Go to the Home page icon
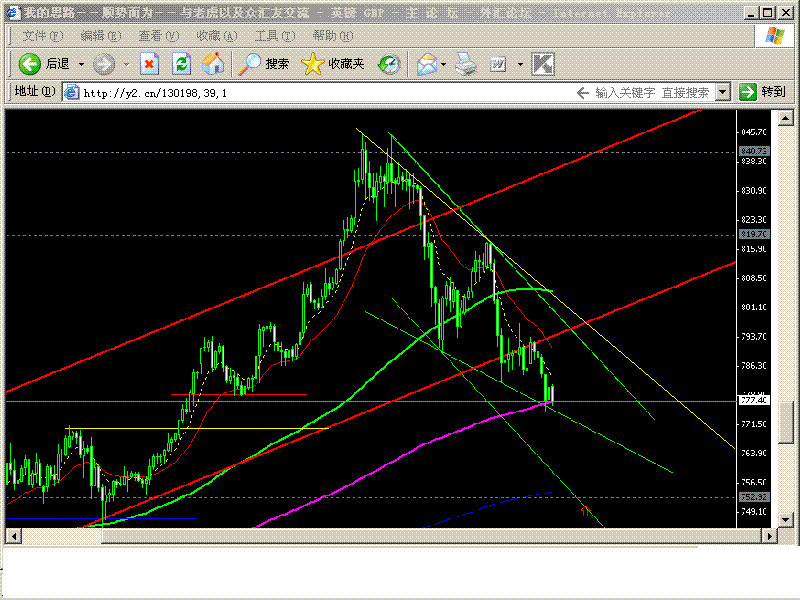This screenshot has width=800, height=600. point(213,64)
